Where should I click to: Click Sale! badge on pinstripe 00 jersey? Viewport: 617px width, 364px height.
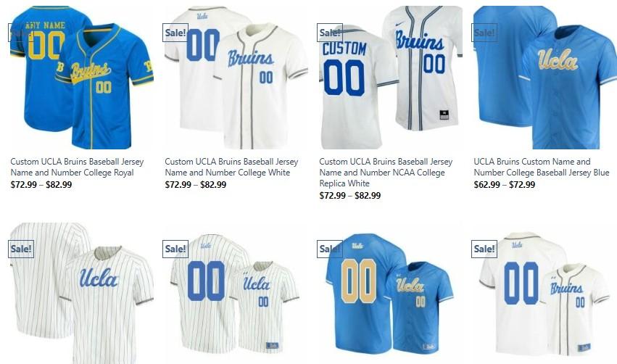(175, 249)
